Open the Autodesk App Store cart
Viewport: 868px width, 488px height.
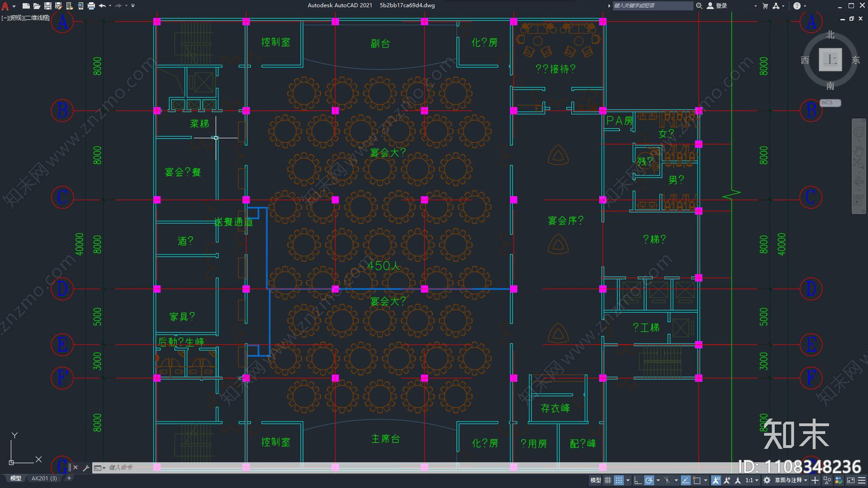[765, 5]
